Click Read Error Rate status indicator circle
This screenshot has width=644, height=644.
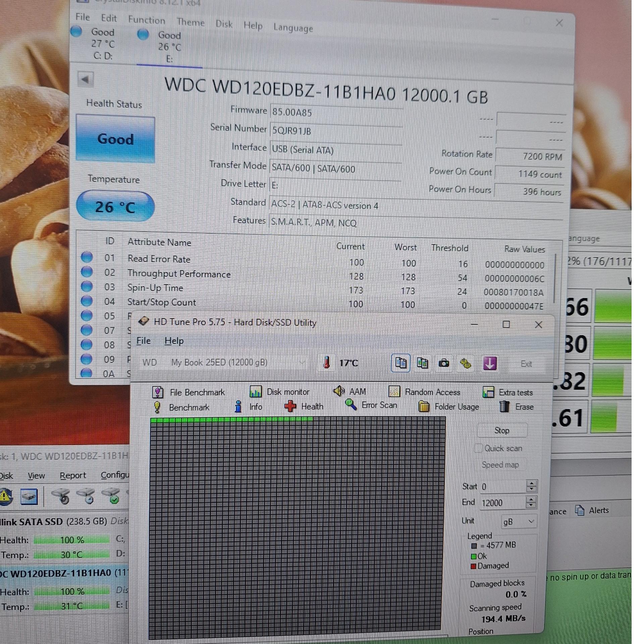(x=87, y=257)
